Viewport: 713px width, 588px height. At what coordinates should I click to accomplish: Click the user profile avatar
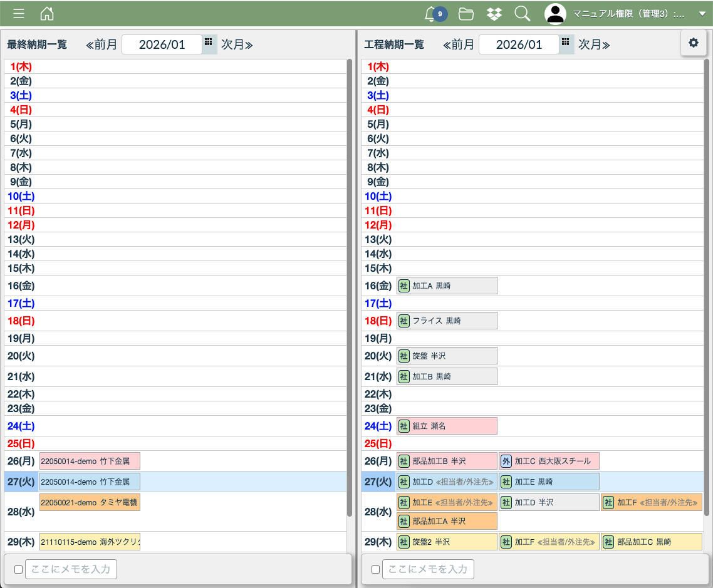[x=555, y=14]
